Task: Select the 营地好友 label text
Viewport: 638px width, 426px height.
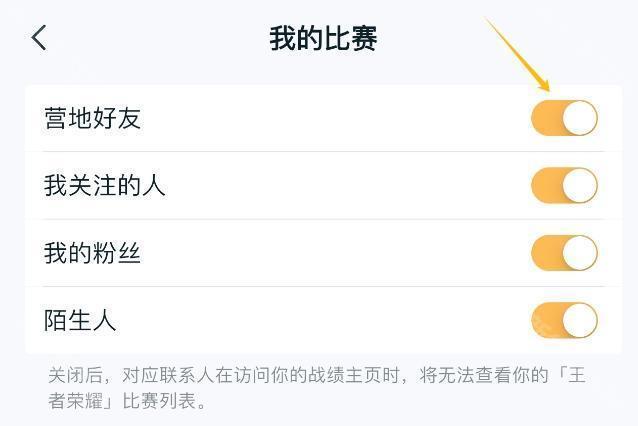Action: pos(93,119)
